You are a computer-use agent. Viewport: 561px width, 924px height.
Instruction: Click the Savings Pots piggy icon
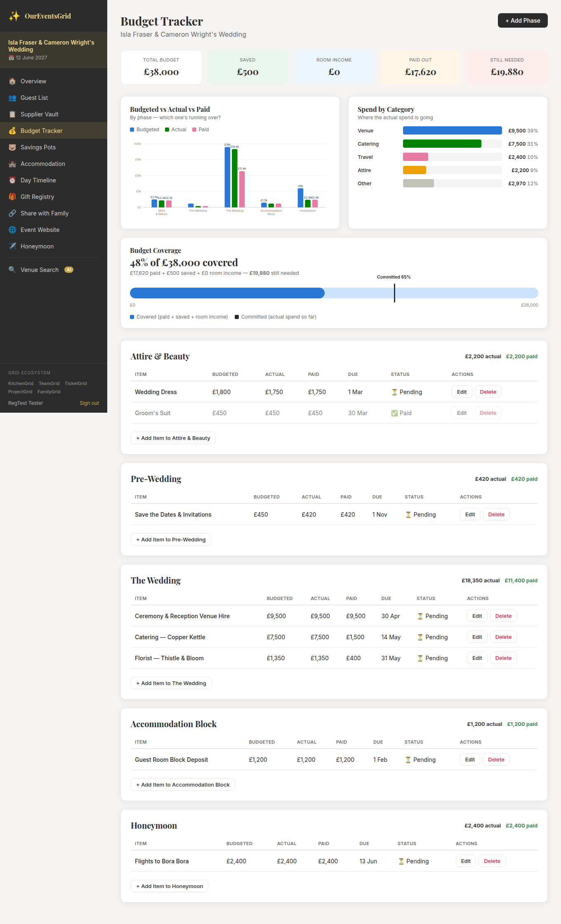[12, 147]
